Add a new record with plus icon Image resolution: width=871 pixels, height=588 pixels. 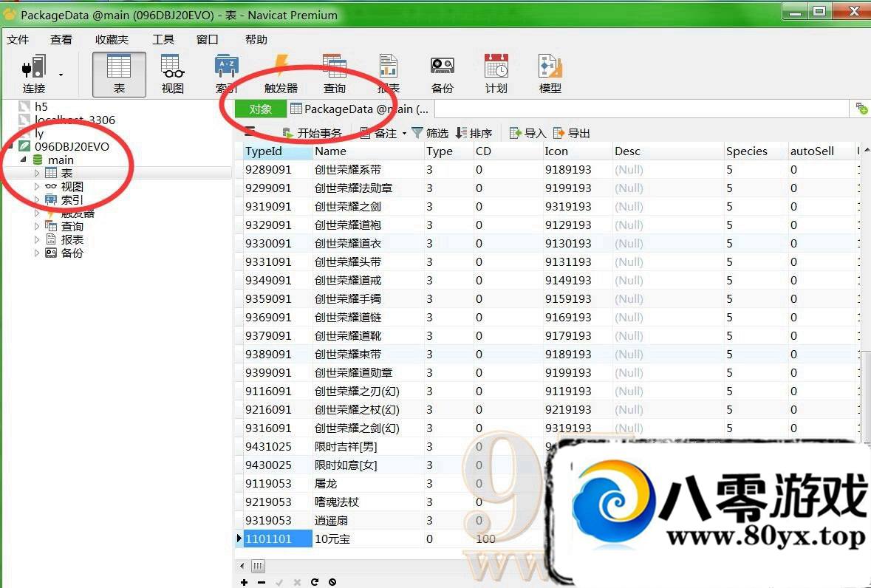(x=244, y=582)
